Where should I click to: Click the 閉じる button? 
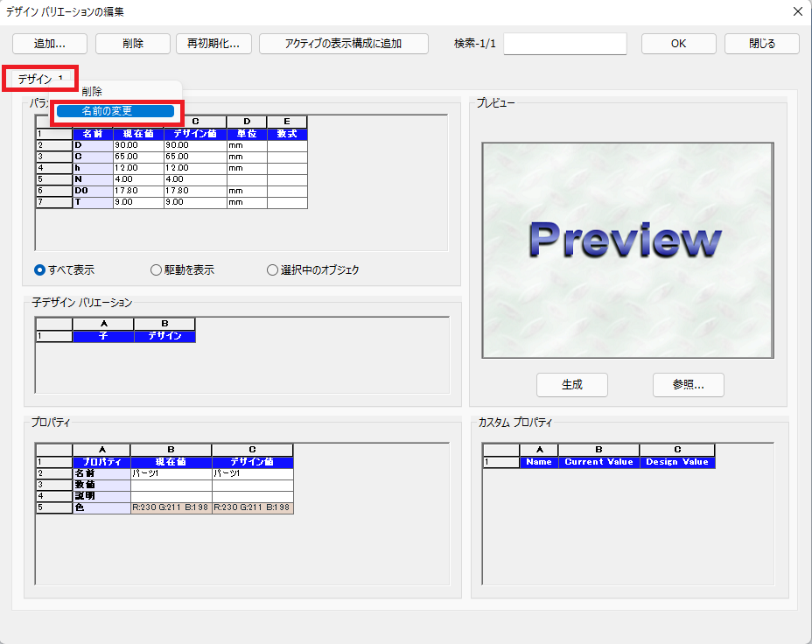761,44
